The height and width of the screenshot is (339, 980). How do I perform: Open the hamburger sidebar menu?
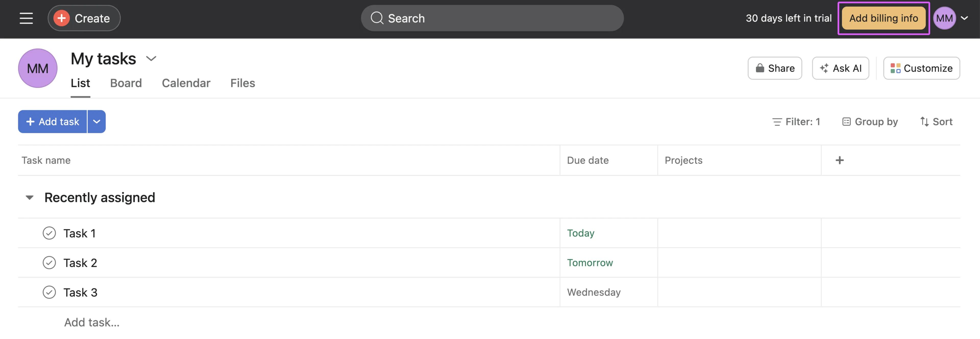pos(26,18)
